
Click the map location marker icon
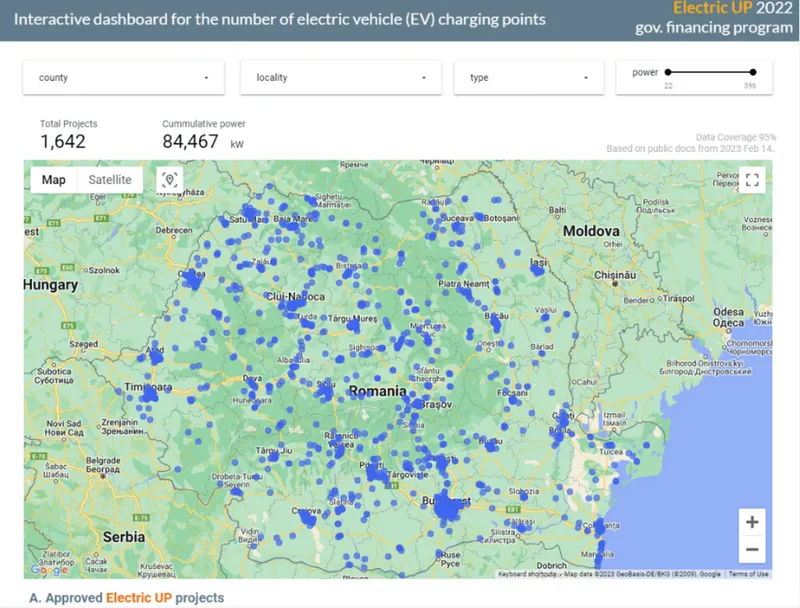[x=170, y=180]
